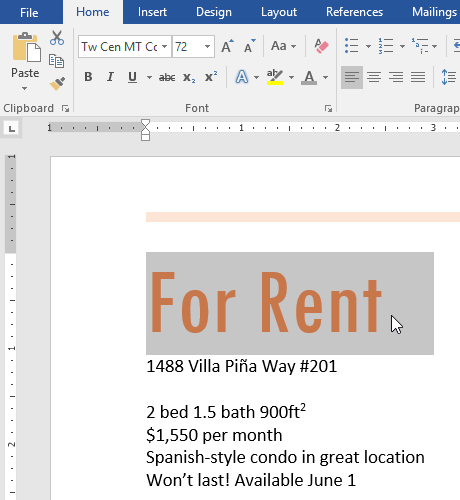Activate the Format Painter brush
Viewport: 460px width, 500px height.
click(x=57, y=84)
